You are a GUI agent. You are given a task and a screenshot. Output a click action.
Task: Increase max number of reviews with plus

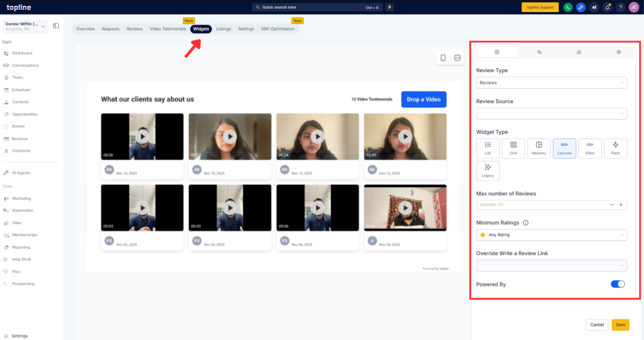[621, 205]
